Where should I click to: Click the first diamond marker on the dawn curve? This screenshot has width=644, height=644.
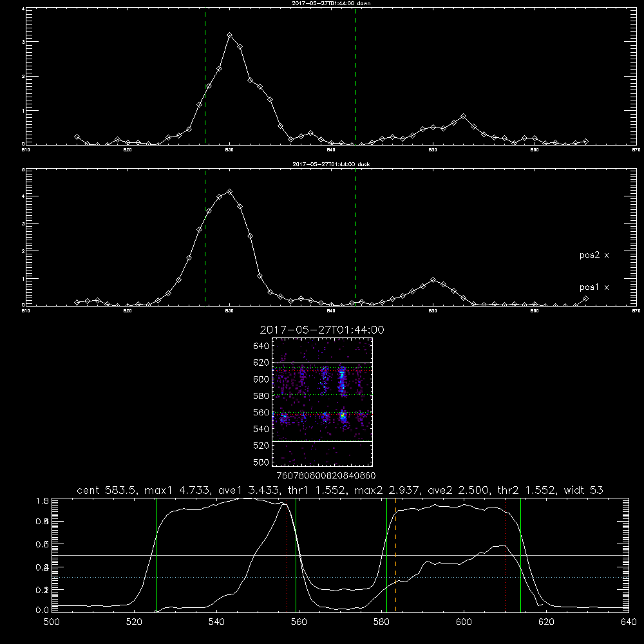77,137
